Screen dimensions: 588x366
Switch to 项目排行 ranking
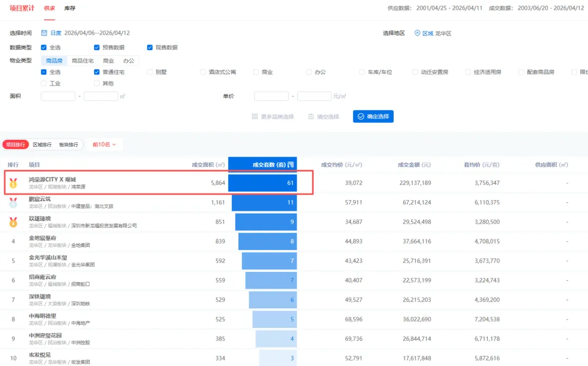point(16,145)
